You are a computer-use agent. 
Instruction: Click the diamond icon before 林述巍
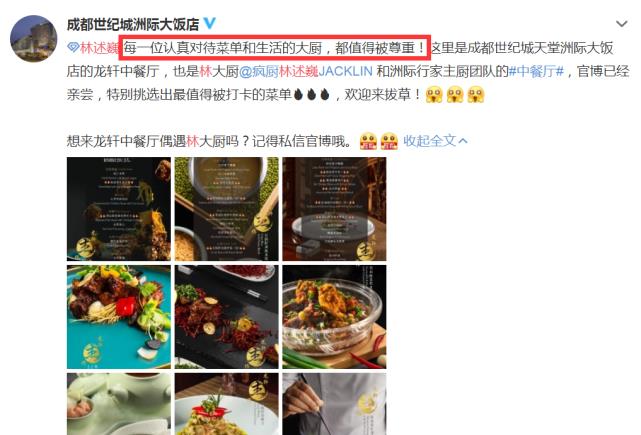tap(73, 47)
